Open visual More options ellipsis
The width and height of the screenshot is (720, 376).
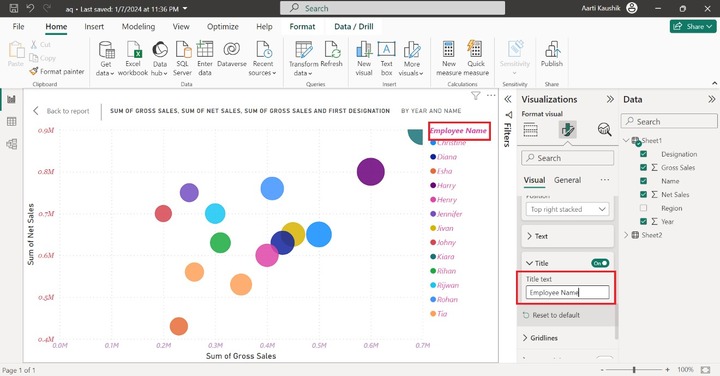tap(491, 95)
